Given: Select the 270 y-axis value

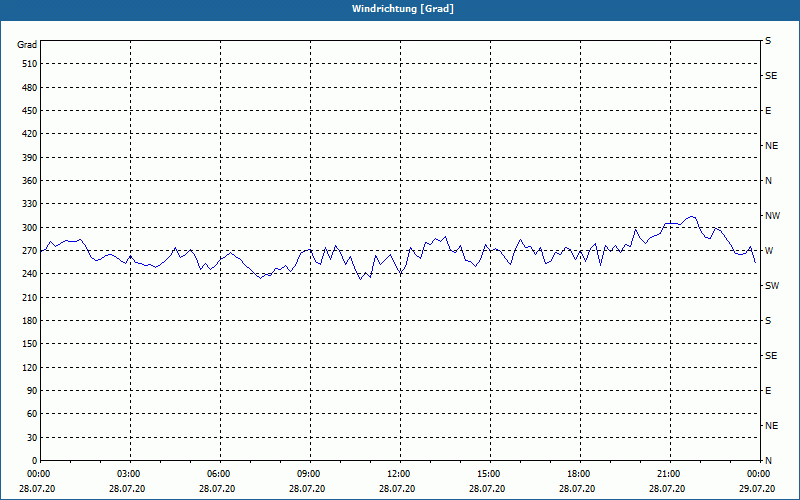Looking at the screenshot, I should (30, 251).
